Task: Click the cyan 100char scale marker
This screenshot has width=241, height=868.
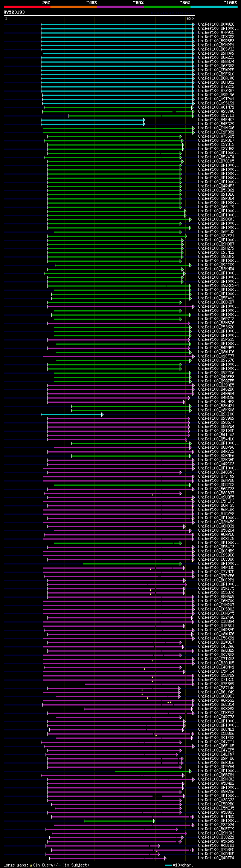Action: 168,865
